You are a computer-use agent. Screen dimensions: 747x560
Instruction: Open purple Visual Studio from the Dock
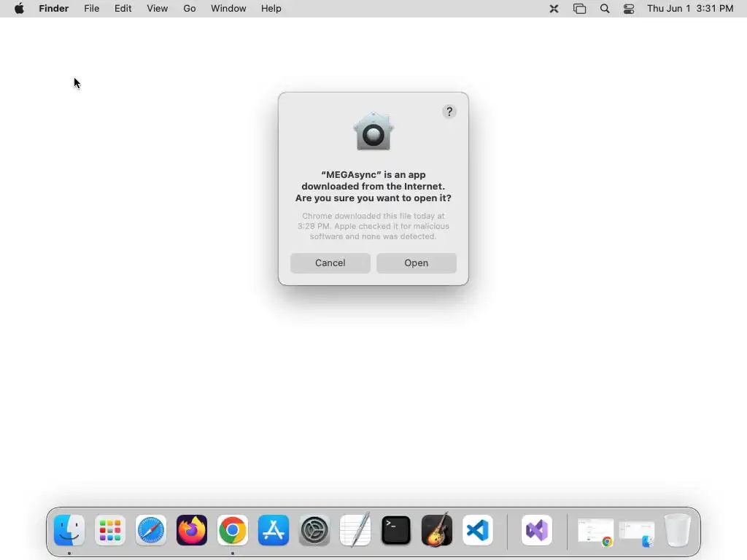537,530
